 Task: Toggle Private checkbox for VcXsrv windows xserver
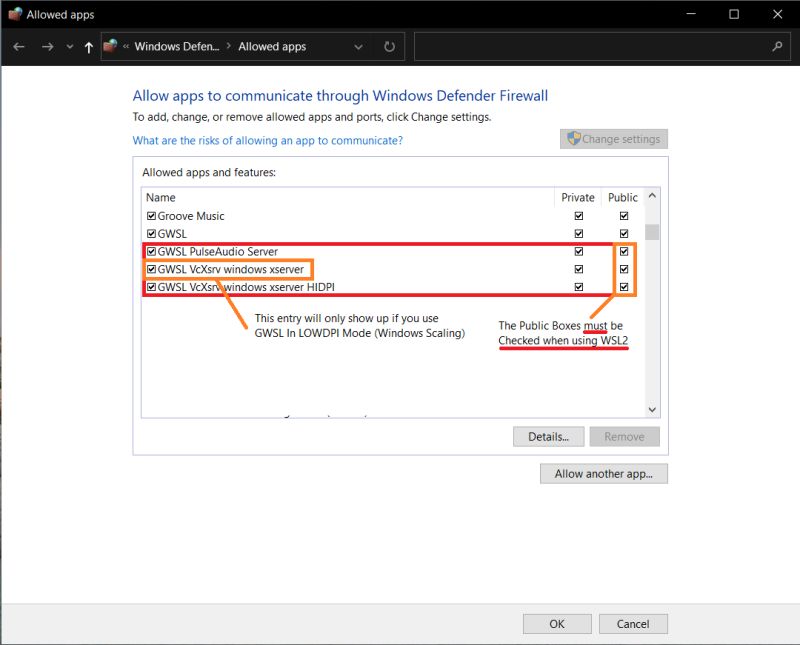pos(579,269)
